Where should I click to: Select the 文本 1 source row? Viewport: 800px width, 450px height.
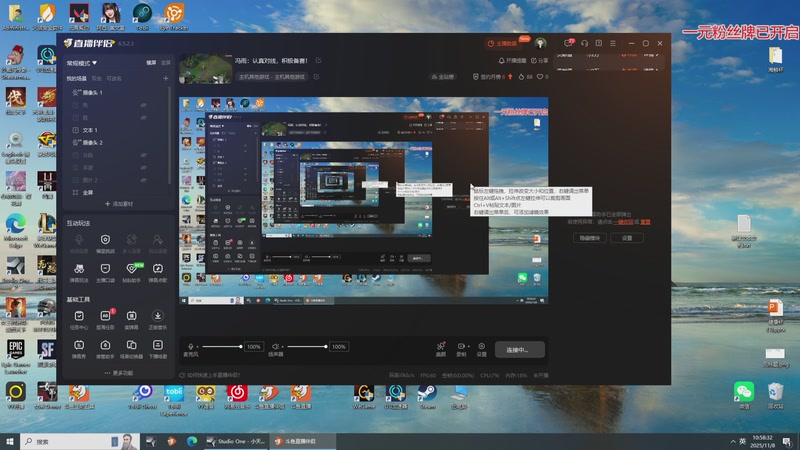pos(116,130)
